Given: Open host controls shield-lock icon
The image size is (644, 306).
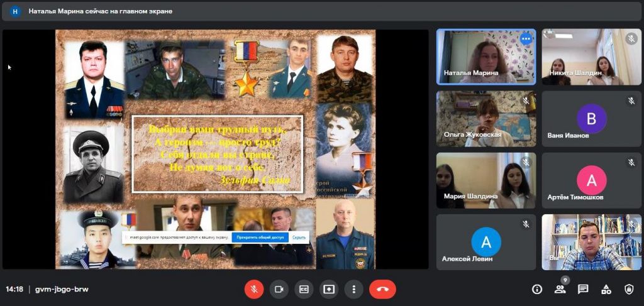Looking at the screenshot, I should click(629, 289).
